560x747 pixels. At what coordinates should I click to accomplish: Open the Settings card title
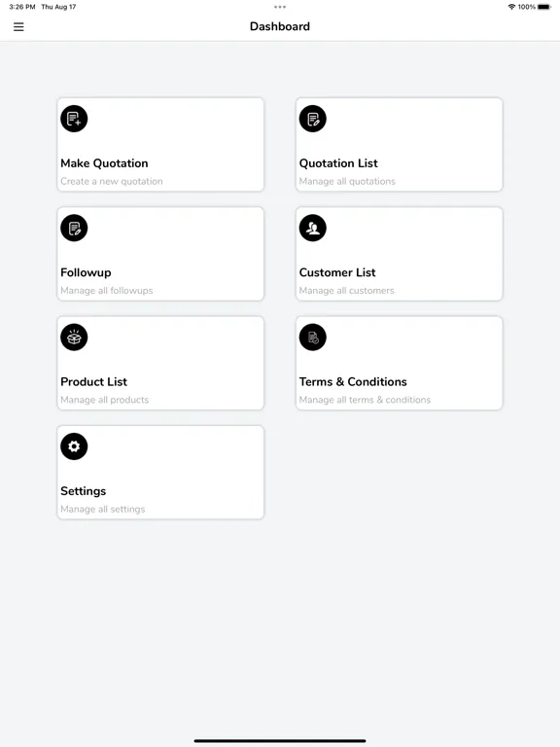84,491
